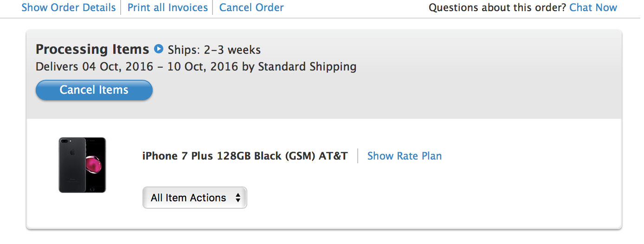
Task: Click the up-down arrows on All Item Actions
Action: tap(238, 198)
